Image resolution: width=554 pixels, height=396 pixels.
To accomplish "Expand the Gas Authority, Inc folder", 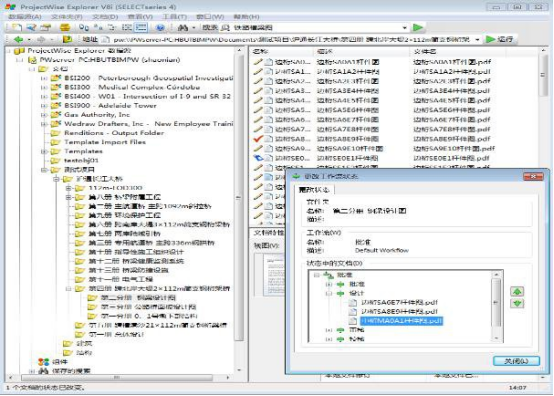I will 44,114.
